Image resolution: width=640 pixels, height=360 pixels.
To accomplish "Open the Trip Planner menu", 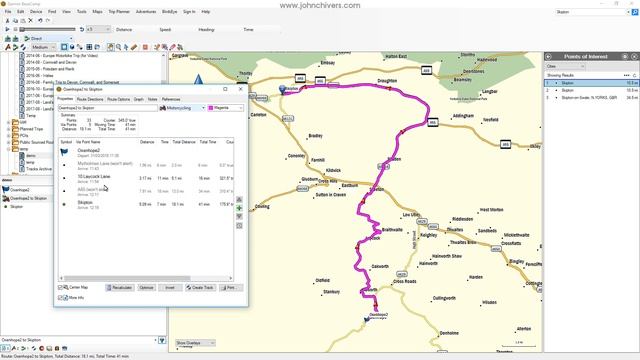I will [119, 12].
